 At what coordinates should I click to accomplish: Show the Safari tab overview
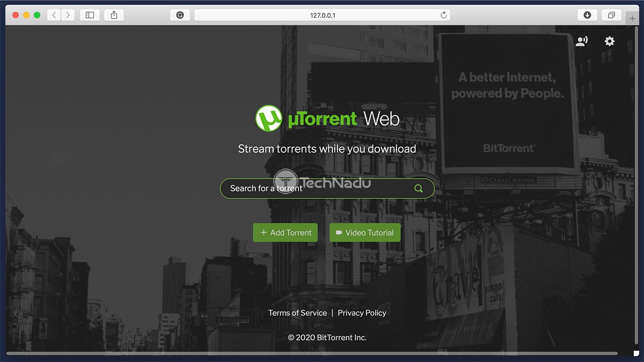click(x=611, y=15)
